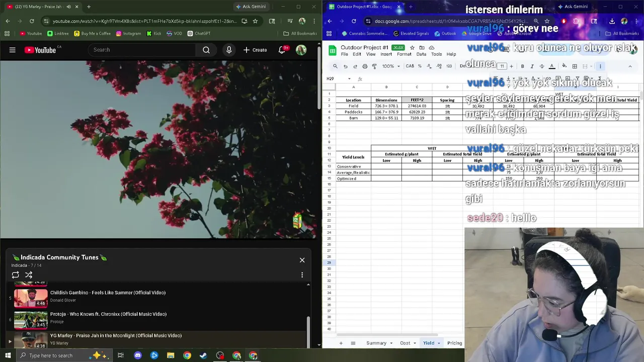The width and height of the screenshot is (644, 362).
Task: Toggle italic formatting in Sheets
Action: [x=532, y=66]
